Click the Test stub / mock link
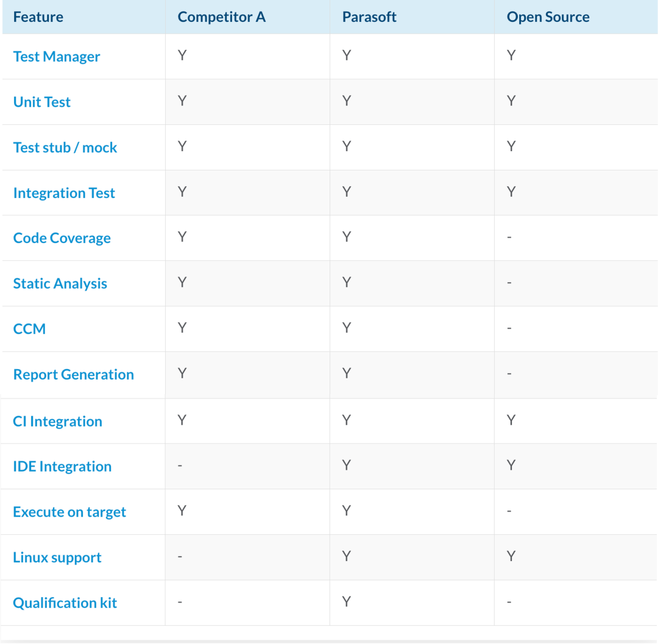Screen dimensions: 658x644 [x=65, y=147]
